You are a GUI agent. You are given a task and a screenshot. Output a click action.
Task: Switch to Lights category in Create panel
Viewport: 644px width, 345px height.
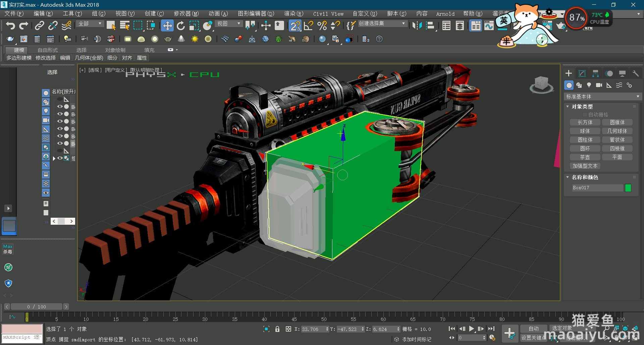[589, 85]
